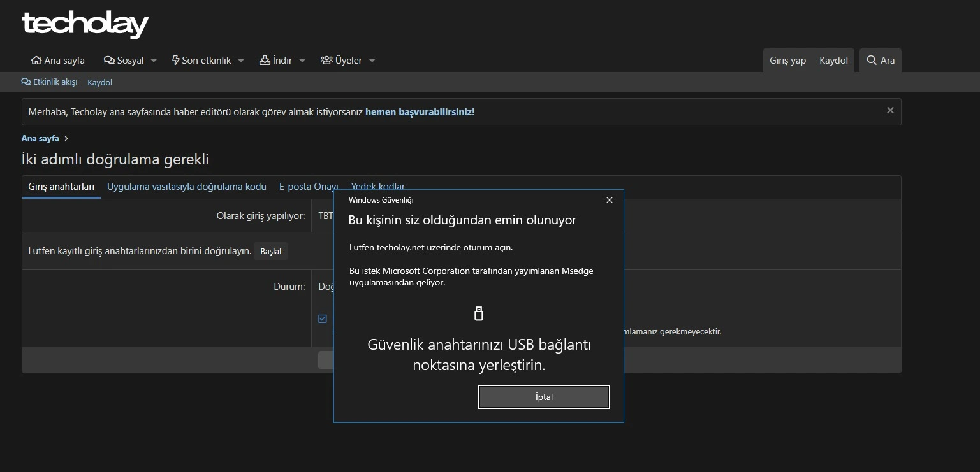The image size is (980, 472).
Task: Open the Ana sayfa menu item
Action: [x=58, y=61]
